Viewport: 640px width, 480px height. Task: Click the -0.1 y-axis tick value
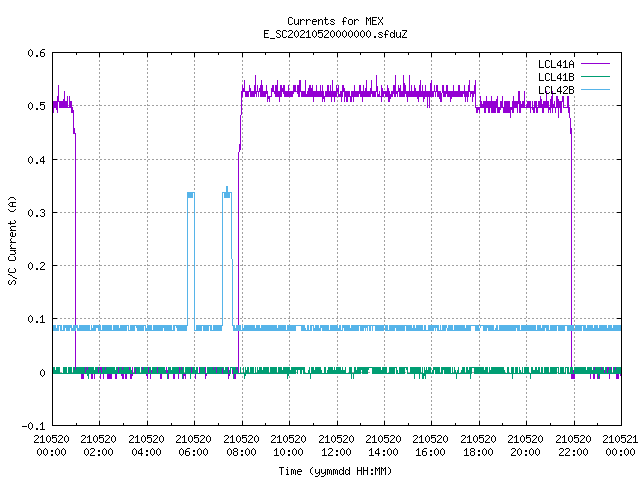click(33, 426)
